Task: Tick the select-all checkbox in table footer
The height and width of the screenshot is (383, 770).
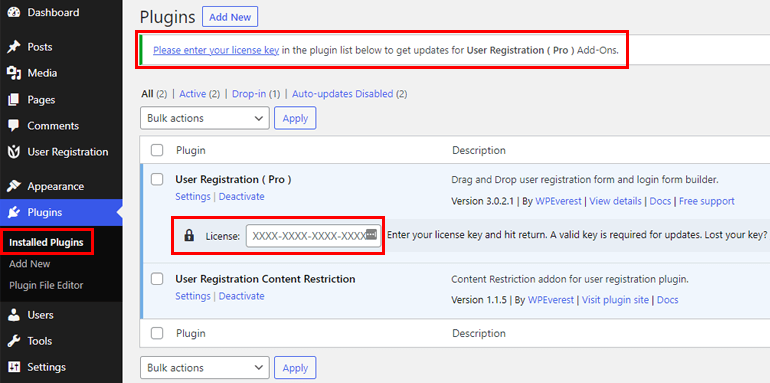Action: 157,333
